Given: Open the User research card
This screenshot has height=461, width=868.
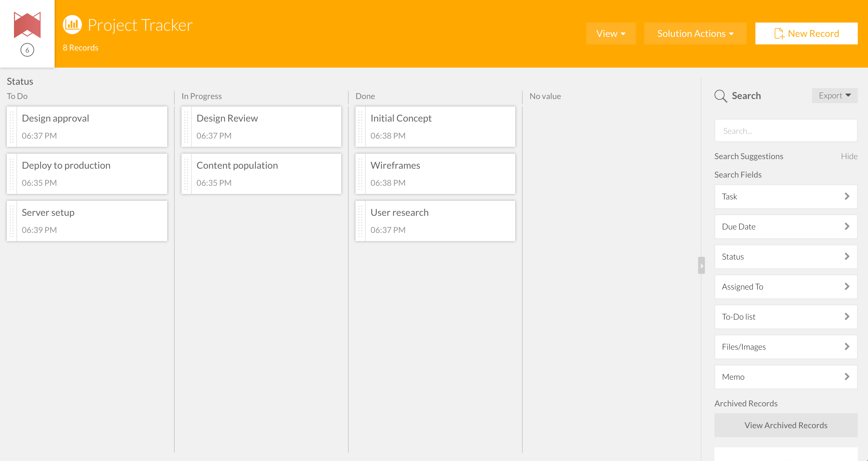Looking at the screenshot, I should tap(435, 221).
